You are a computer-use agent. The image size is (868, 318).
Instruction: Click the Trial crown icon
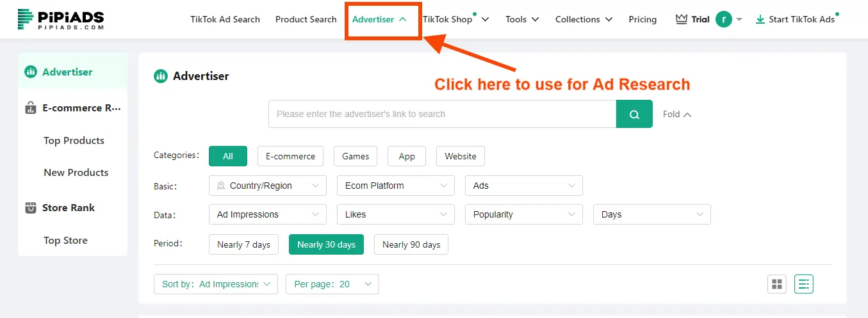[x=682, y=19]
